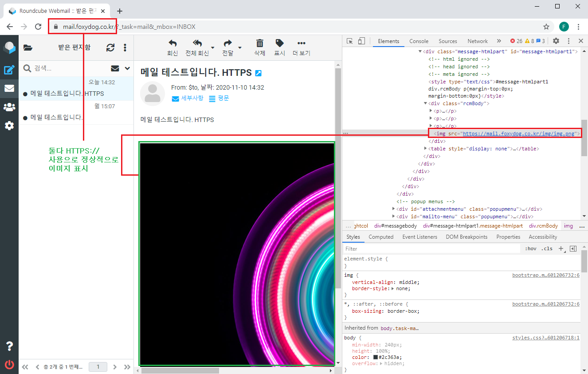588x374 pixels.
Task: Open DevTools settings gear
Action: (x=556, y=41)
